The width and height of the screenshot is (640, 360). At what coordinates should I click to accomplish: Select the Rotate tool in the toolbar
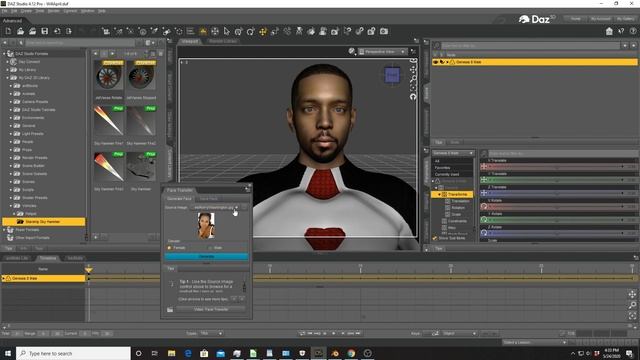click(251, 31)
